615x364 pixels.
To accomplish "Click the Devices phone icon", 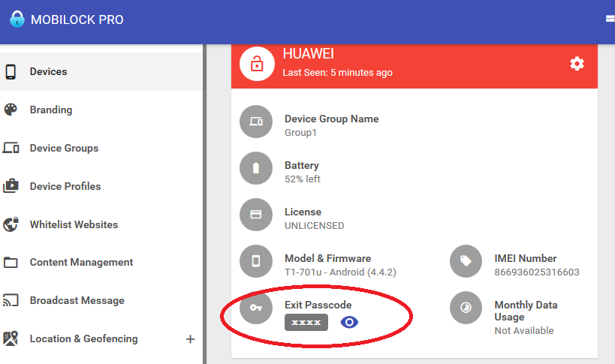I will (11, 72).
